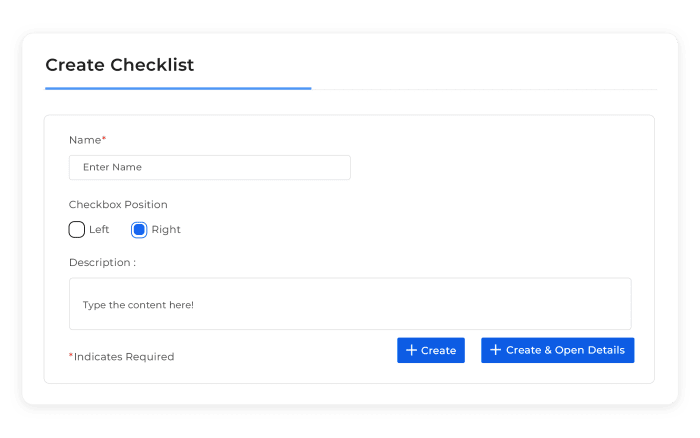
Task: Select the 'Left' option label text
Action: [x=99, y=229]
